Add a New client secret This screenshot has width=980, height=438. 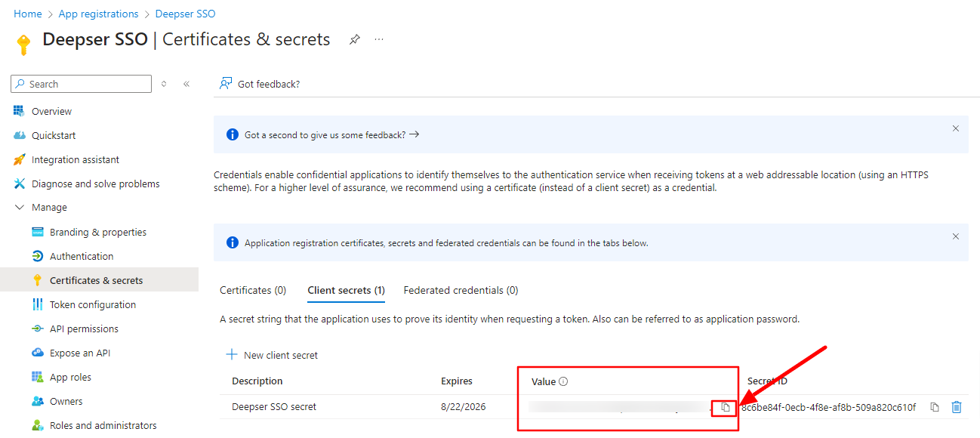tap(273, 355)
